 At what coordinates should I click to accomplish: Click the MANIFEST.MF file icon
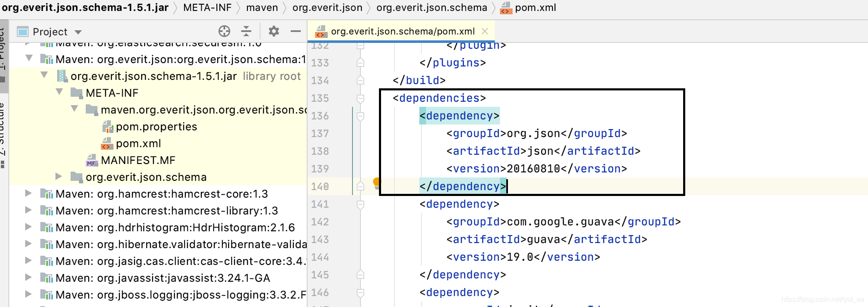(x=92, y=161)
